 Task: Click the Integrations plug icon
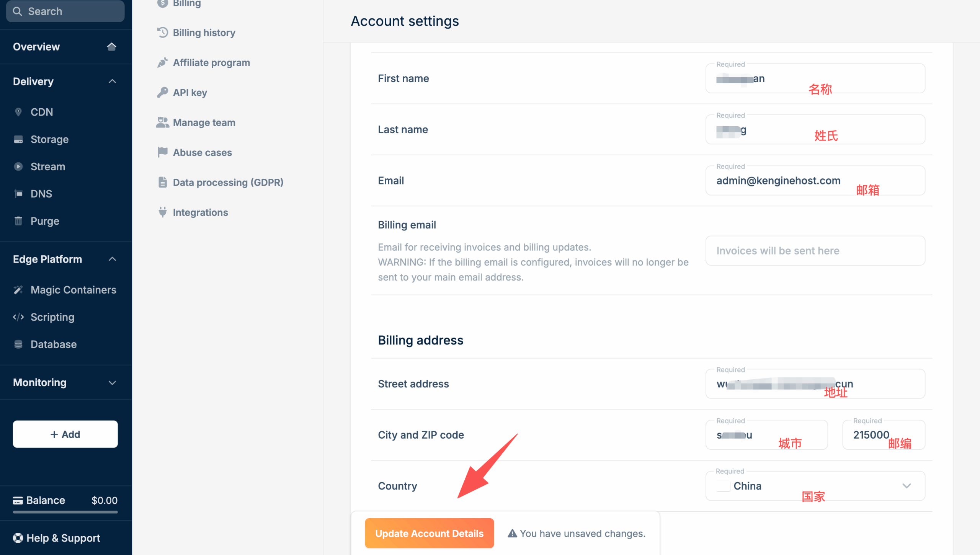pos(163,212)
